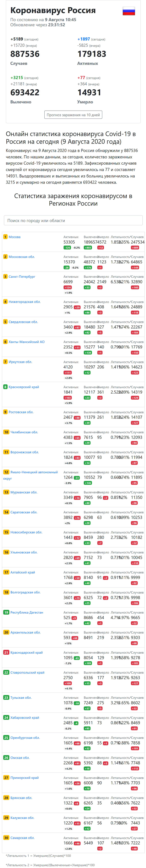The image size is (146, 868).
Task: Open the Ставропольский край link
Action: tap(27, 673)
